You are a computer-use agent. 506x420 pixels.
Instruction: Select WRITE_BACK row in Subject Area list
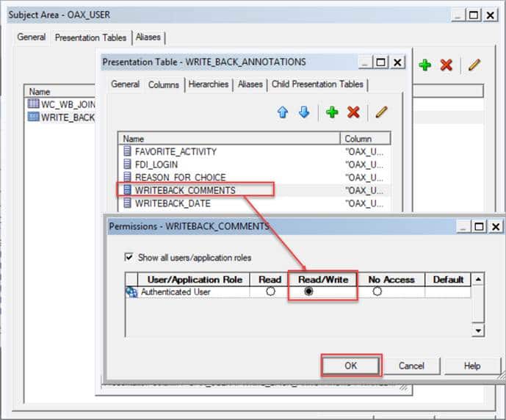click(x=61, y=117)
